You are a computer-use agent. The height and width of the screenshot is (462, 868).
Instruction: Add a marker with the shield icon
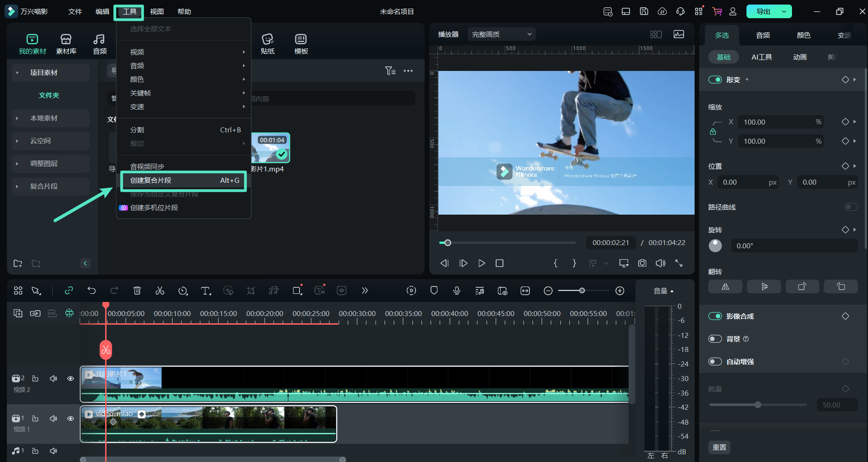(x=434, y=291)
